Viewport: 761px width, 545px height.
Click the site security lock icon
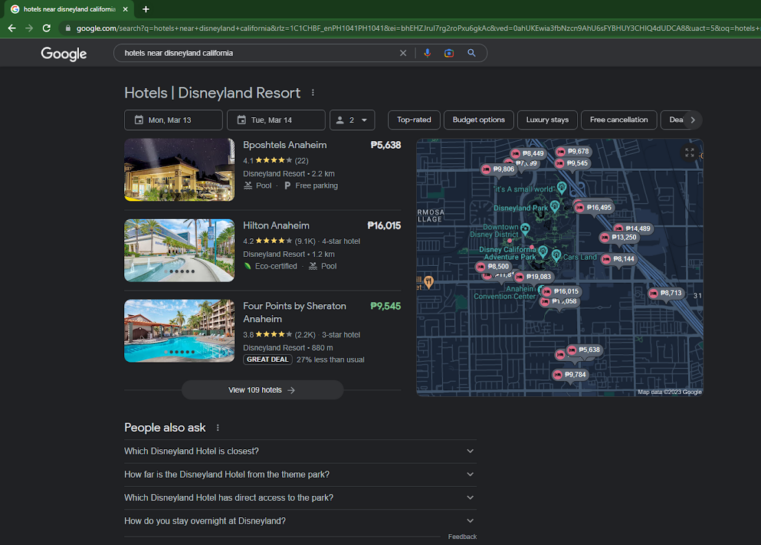68,28
